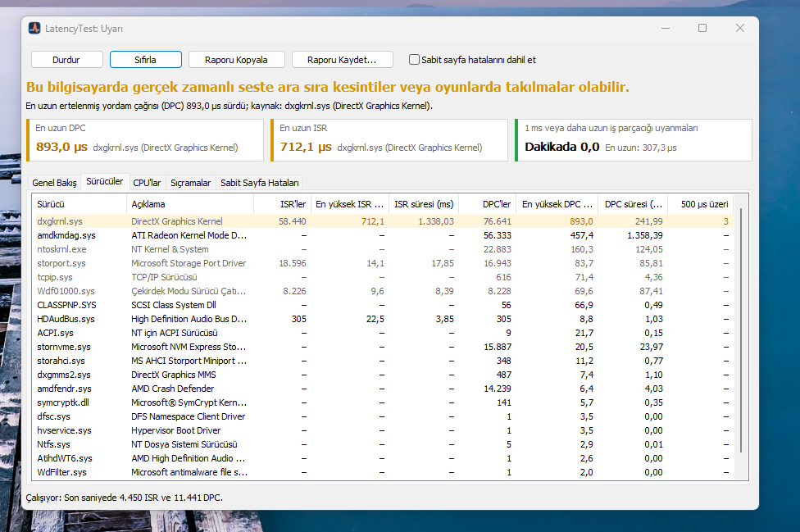The height and width of the screenshot is (532, 800).
Task: Show the Sabit Sayfa Hataları tab
Action: (260, 183)
